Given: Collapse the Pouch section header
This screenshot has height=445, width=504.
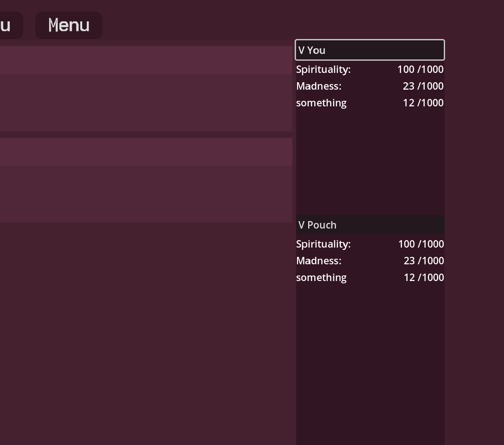Looking at the screenshot, I should tap(369, 225).
